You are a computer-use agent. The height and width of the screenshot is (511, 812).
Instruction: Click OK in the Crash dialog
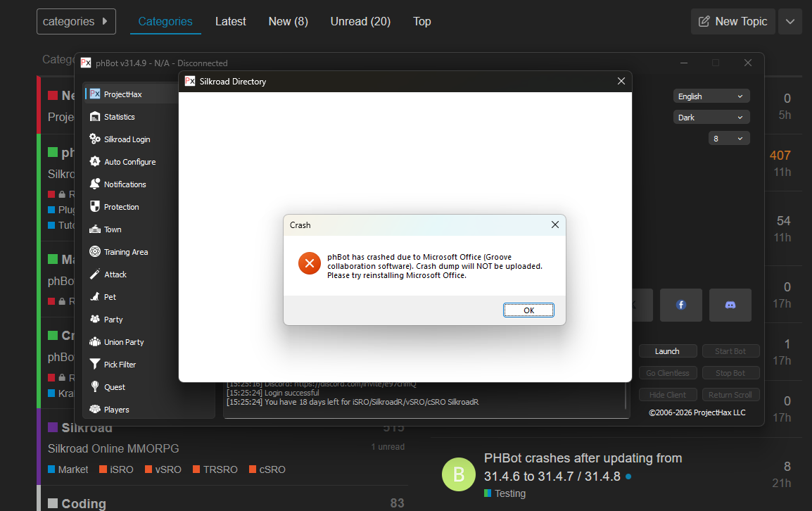click(x=528, y=310)
